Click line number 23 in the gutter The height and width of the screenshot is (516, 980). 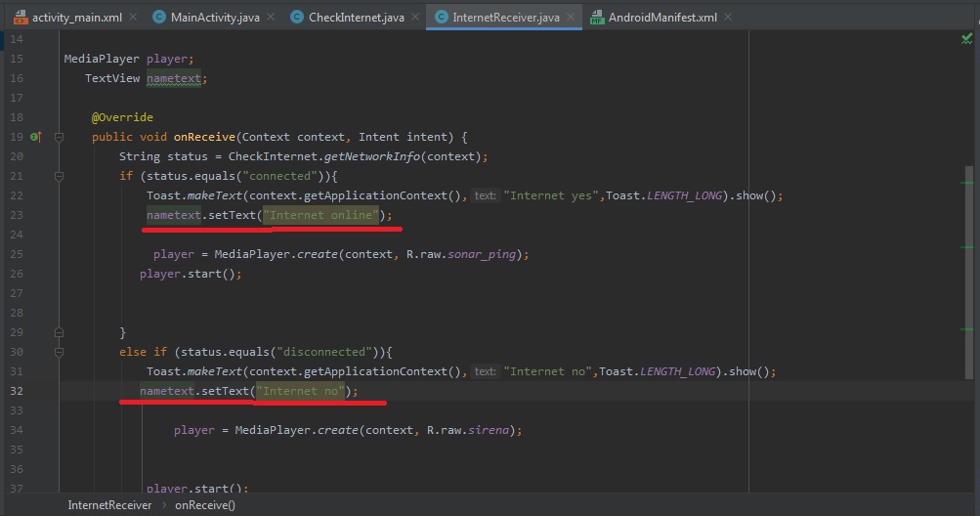(x=17, y=215)
